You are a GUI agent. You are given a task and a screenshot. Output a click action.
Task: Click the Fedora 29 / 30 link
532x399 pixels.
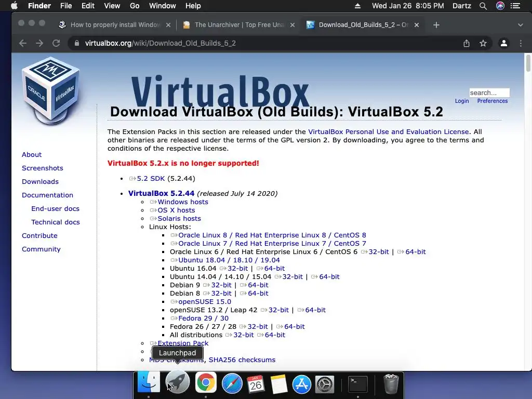pyautogui.click(x=203, y=318)
